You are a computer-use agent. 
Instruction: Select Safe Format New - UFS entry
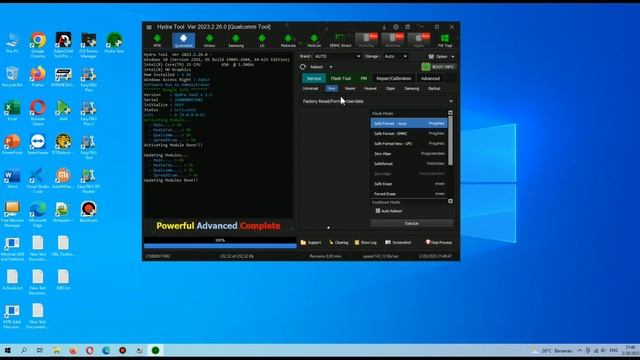tap(409, 144)
